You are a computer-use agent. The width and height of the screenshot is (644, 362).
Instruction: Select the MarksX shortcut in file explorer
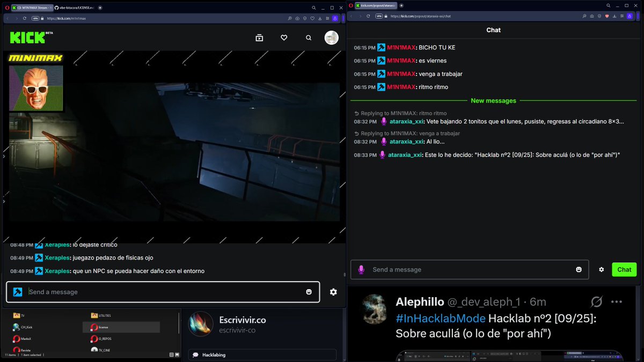tap(22, 338)
